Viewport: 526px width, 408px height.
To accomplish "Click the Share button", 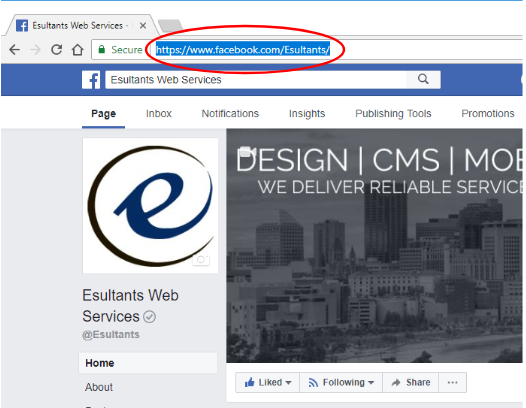I will coord(411,382).
